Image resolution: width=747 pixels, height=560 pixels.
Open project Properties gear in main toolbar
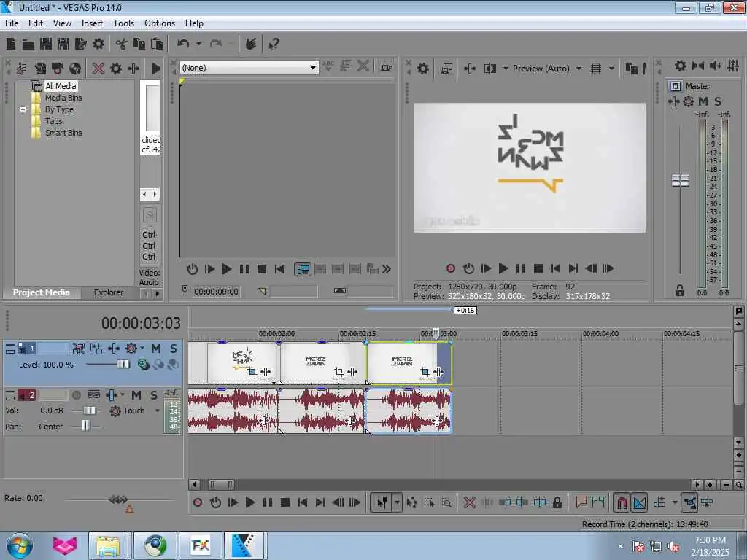[98, 44]
